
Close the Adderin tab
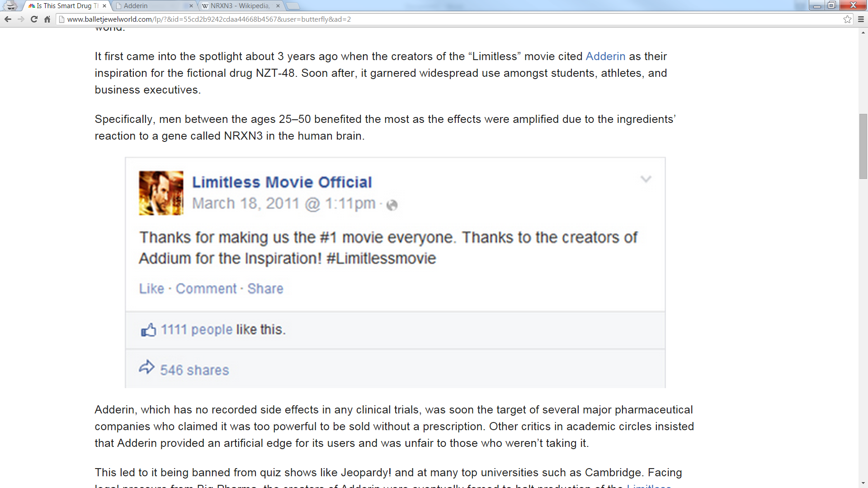coord(191,6)
